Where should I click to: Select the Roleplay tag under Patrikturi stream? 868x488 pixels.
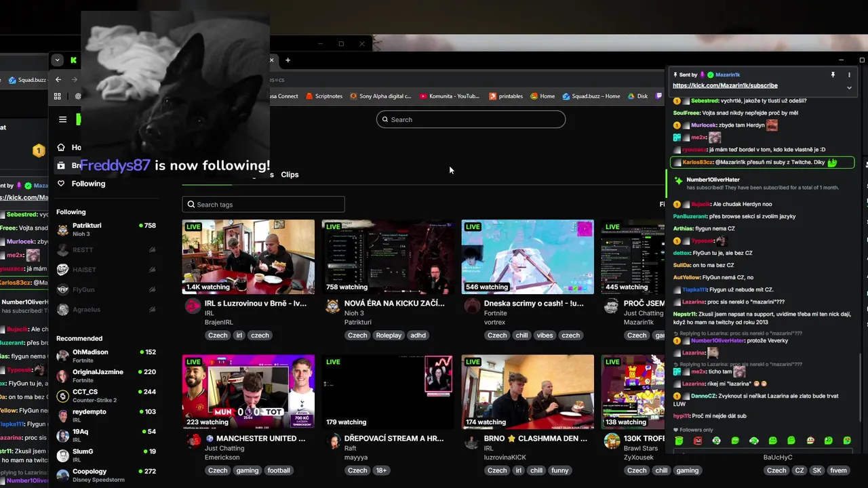[389, 335]
